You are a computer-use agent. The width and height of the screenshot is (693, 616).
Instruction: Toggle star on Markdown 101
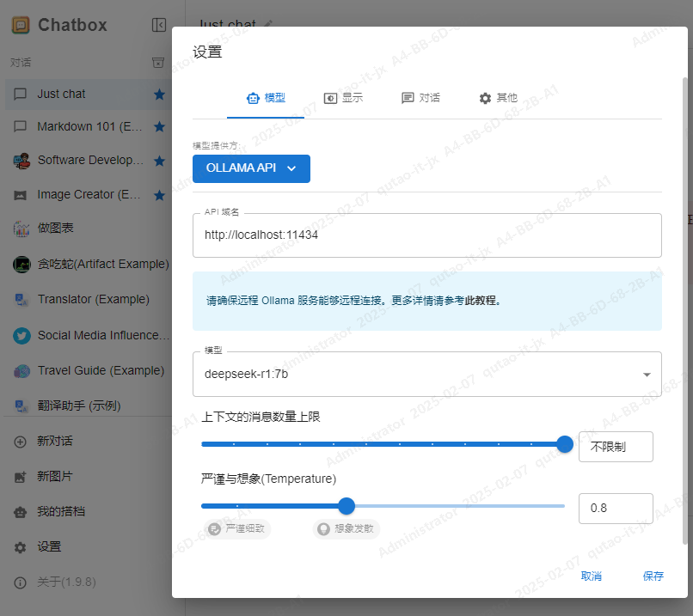(x=160, y=127)
